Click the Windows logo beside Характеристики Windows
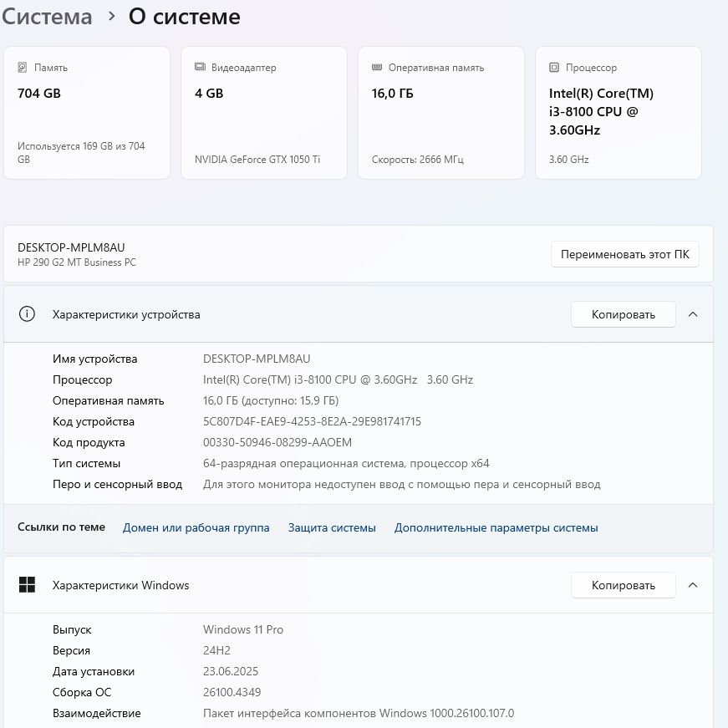The image size is (728, 728). pos(27,585)
